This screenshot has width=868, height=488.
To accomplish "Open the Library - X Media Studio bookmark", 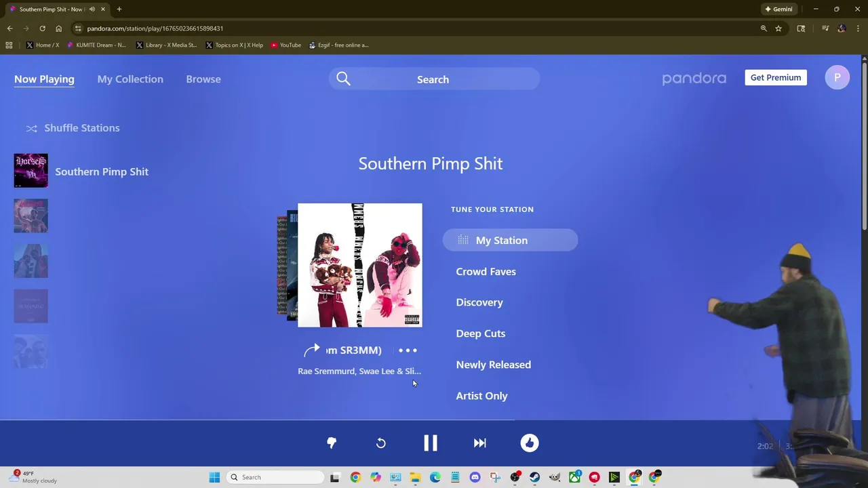I will 166,45.
